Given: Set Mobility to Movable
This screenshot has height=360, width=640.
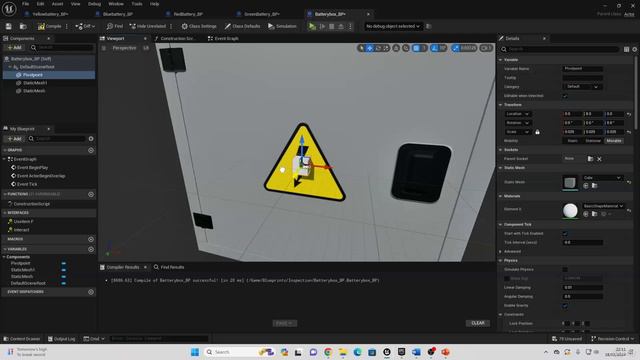Looking at the screenshot, I should pos(614,141).
